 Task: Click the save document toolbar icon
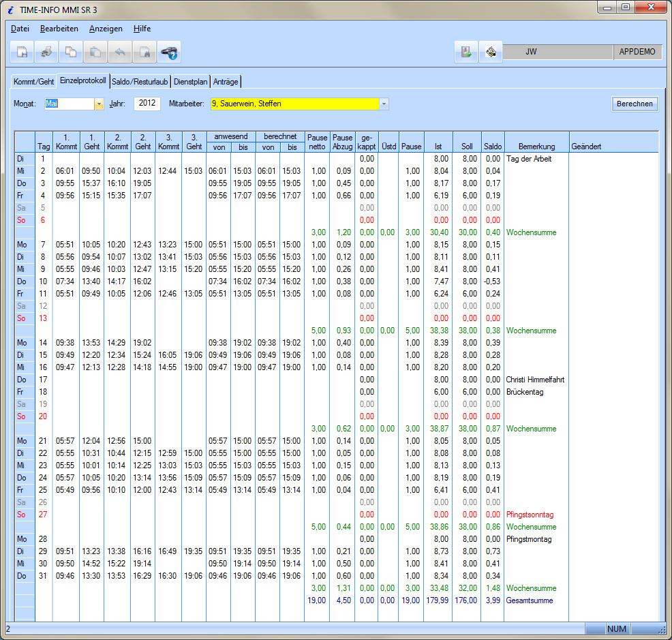(x=22, y=52)
